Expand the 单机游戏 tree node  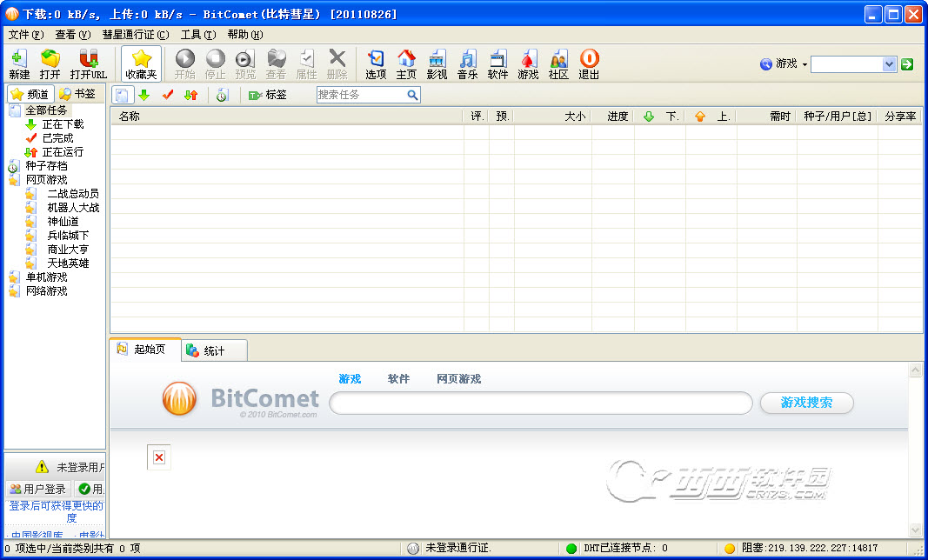point(46,277)
